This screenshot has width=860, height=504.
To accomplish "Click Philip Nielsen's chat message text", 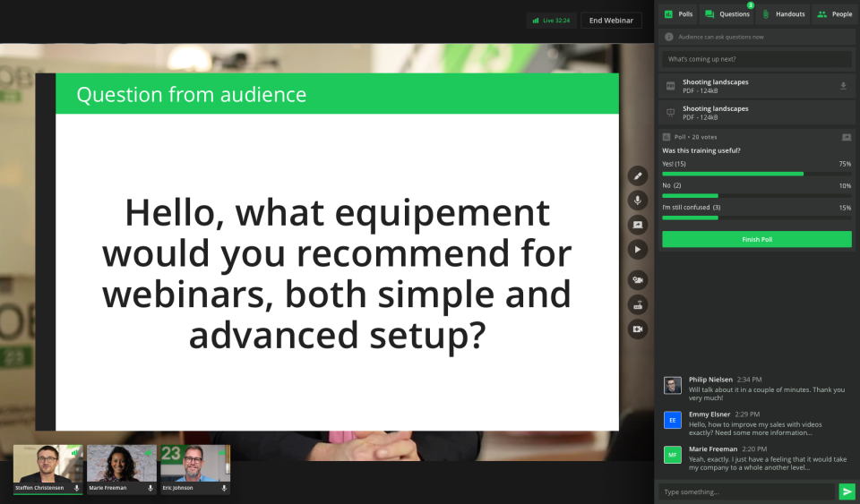I will (x=767, y=394).
